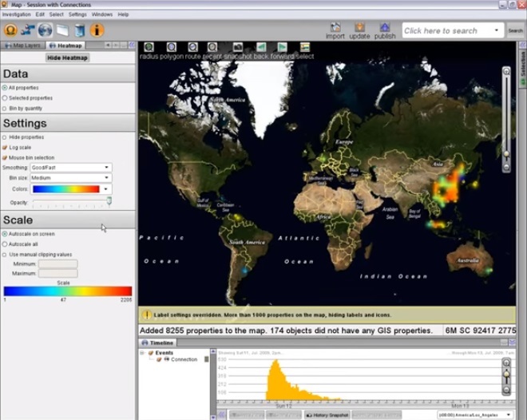This screenshot has width=527, height=420.
Task: Select the 'Bin by quantity' option
Action: [x=5, y=108]
